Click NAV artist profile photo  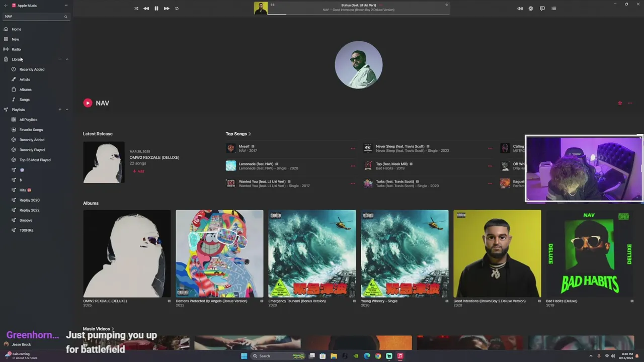point(358,65)
